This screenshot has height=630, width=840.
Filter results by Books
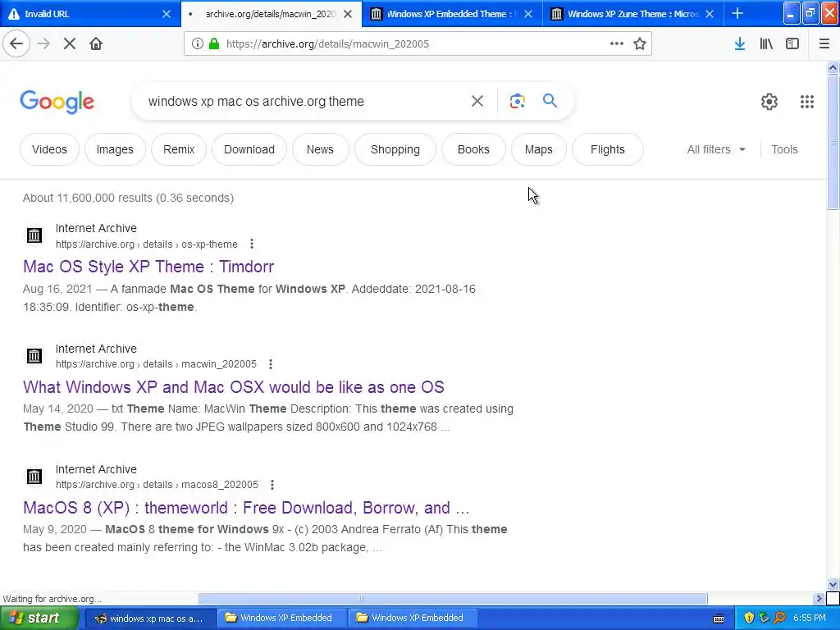pyautogui.click(x=473, y=149)
